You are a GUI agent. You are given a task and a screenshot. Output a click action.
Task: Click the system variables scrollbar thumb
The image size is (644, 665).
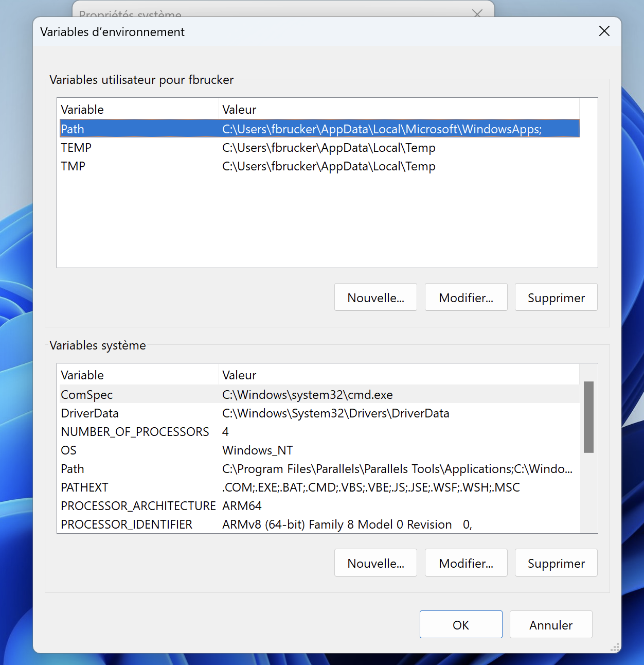(588, 417)
